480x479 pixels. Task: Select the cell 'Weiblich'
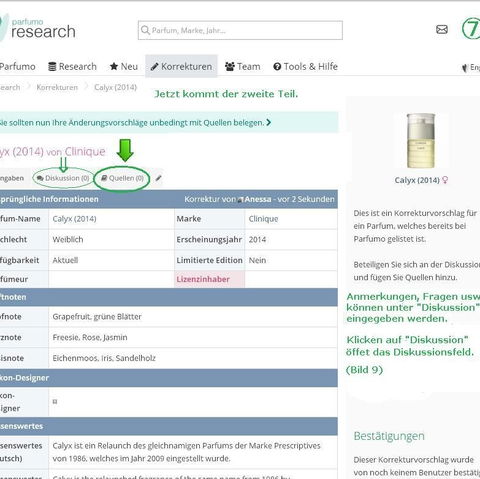(x=68, y=240)
